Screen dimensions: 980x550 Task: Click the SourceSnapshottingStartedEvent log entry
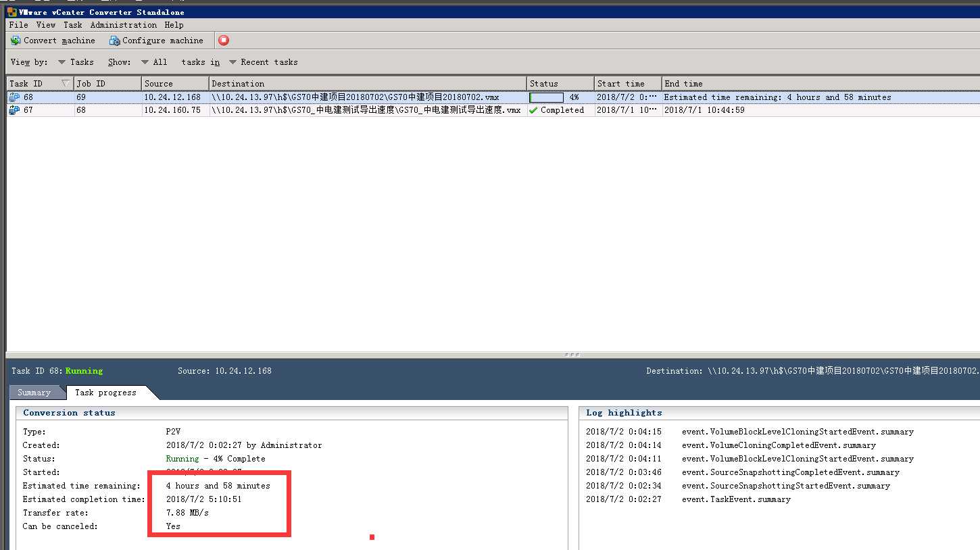(786, 486)
